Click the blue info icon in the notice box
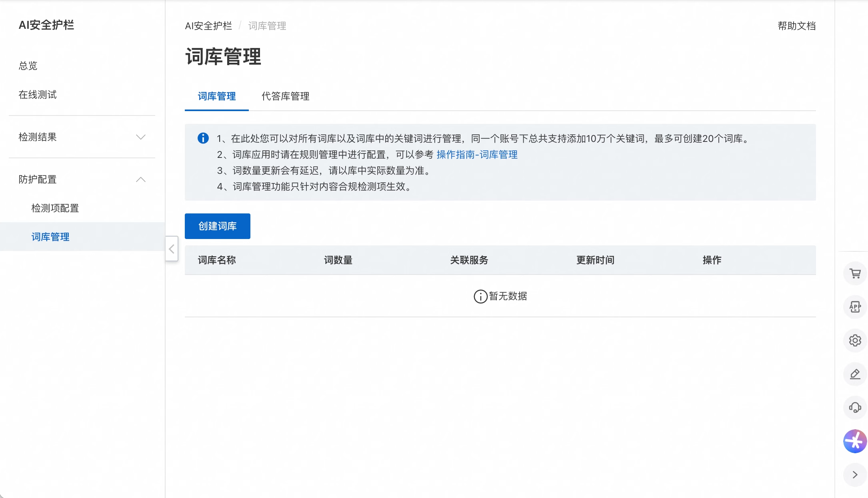This screenshot has width=868, height=498. (203, 138)
